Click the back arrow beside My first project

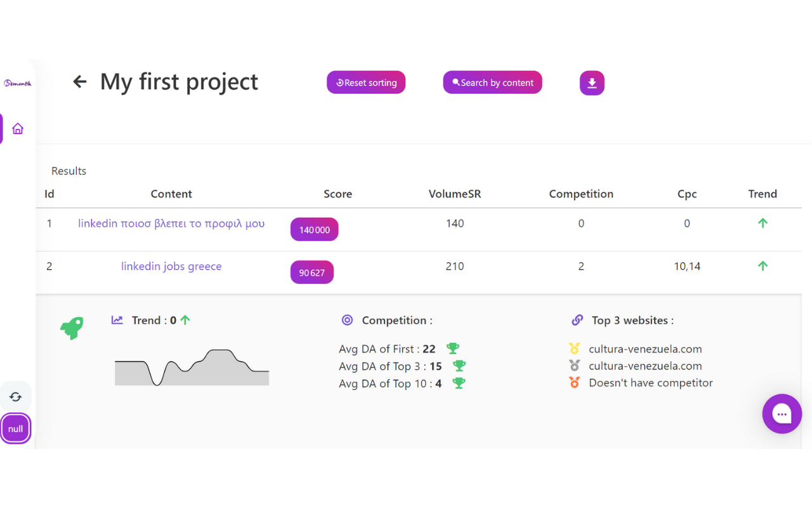80,82
